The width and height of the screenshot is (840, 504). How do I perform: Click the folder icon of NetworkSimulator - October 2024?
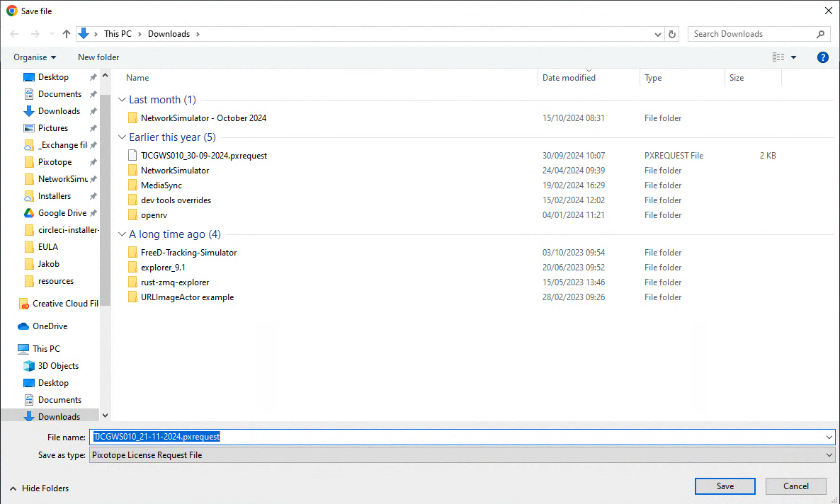click(132, 118)
